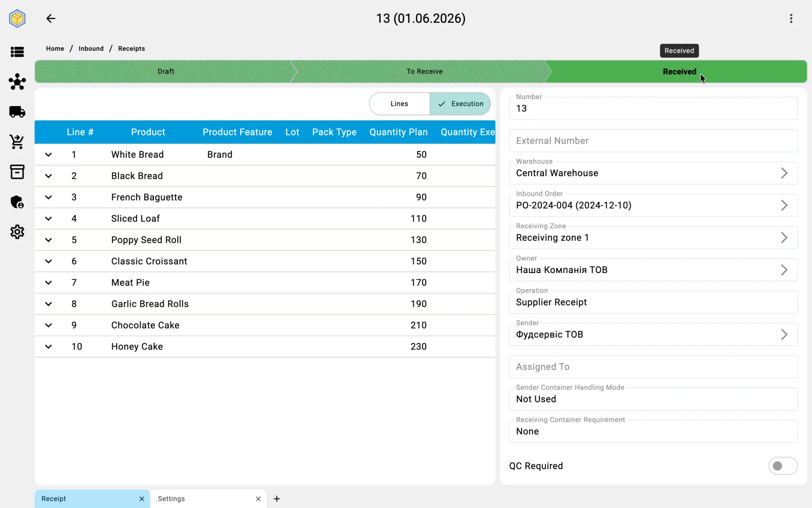The width and height of the screenshot is (812, 508).
Task: Open the three-dot more options menu
Action: coord(791,19)
